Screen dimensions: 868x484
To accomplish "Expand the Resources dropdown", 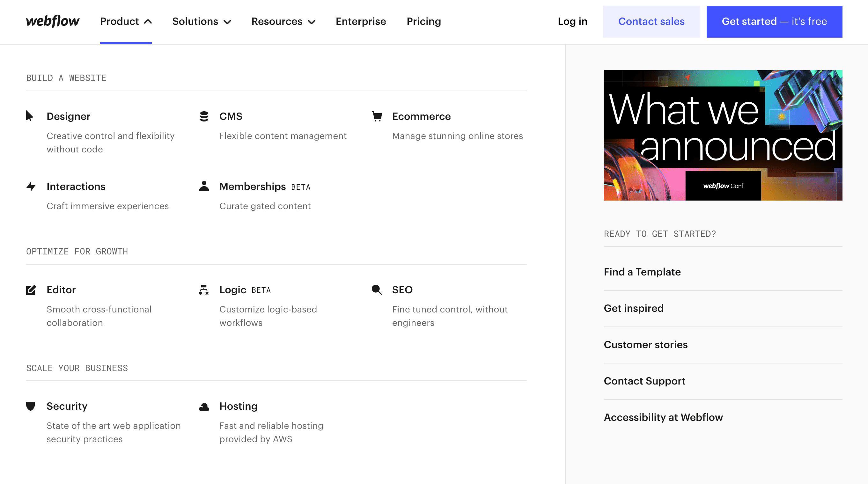I will pos(283,22).
